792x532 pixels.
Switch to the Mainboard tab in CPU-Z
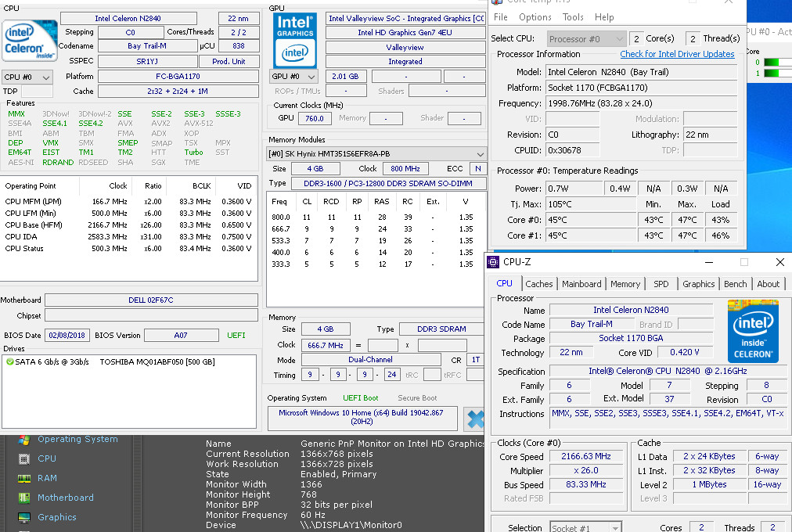point(581,284)
